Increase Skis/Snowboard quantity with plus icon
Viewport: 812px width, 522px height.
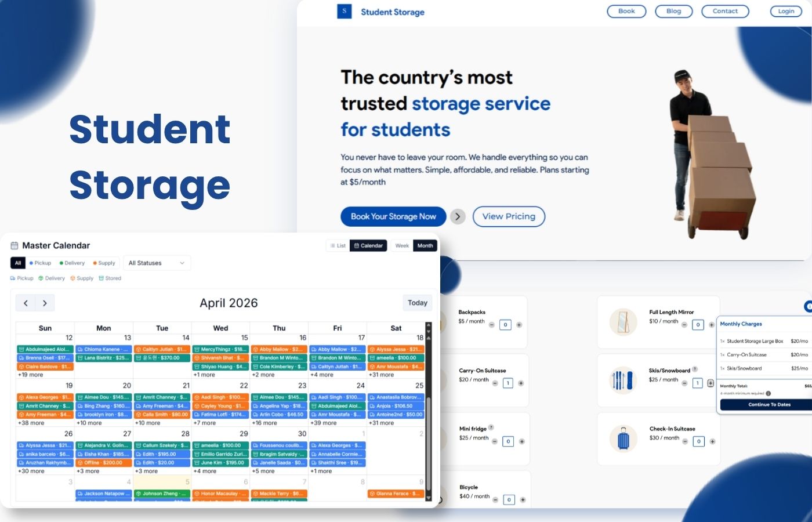(x=710, y=383)
